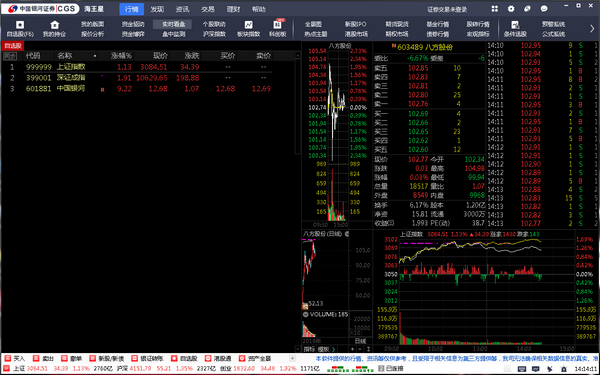
Task: Click the 卖出 sell shortcut
Action: [43, 359]
